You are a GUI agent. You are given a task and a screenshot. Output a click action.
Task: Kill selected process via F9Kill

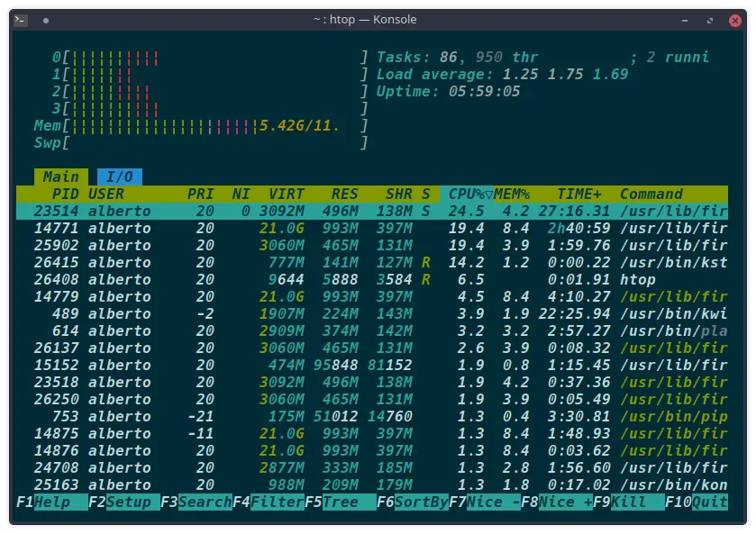624,502
